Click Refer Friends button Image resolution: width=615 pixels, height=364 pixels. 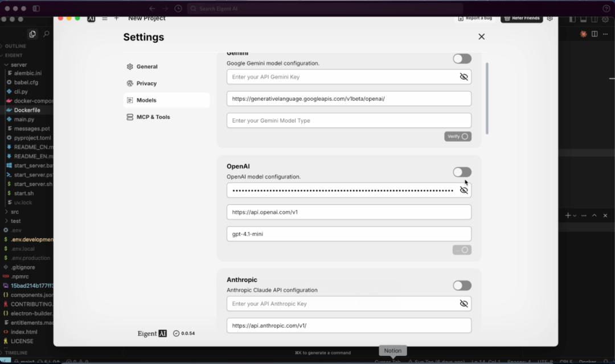click(x=522, y=18)
